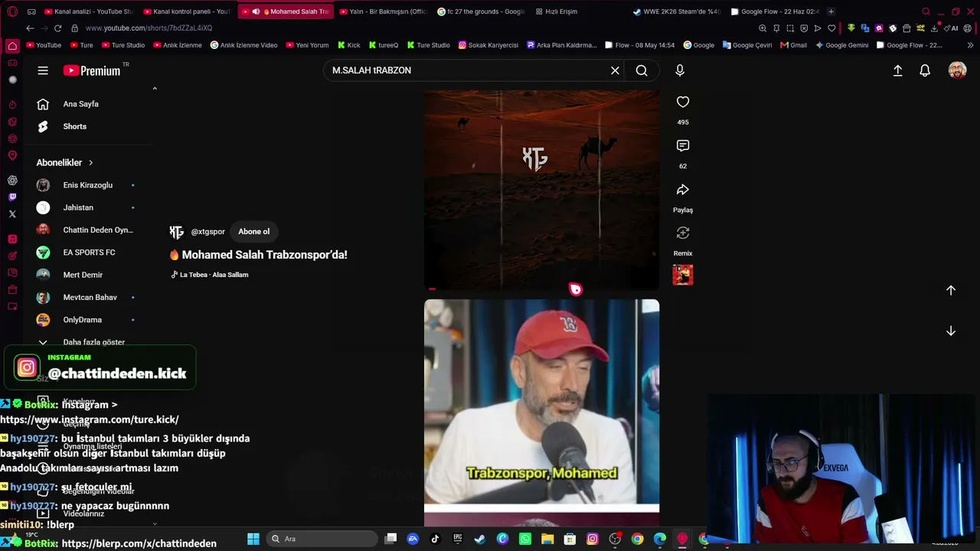This screenshot has height=551, width=980.
Task: Click the address bar URL
Action: point(149,28)
